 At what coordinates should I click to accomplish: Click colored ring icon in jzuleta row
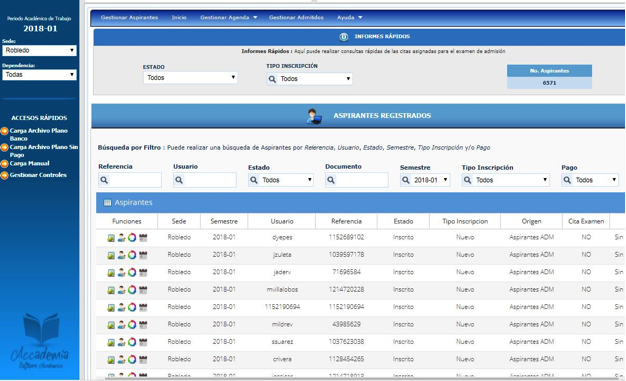[132, 255]
